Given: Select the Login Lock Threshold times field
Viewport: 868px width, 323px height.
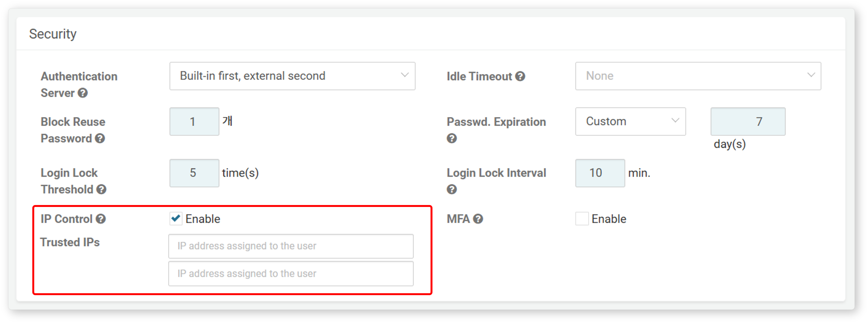Looking at the screenshot, I should pyautogui.click(x=194, y=173).
